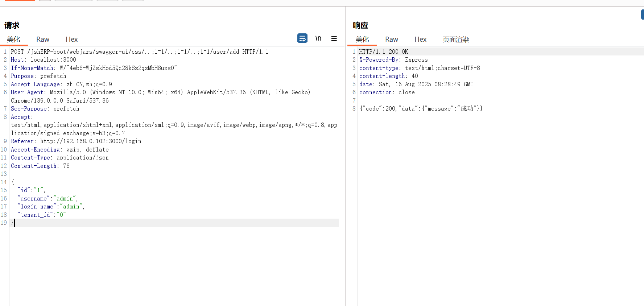Image resolution: width=644 pixels, height=306 pixels.
Task: Toggle the \n show non-printable characters icon
Action: coord(318,38)
